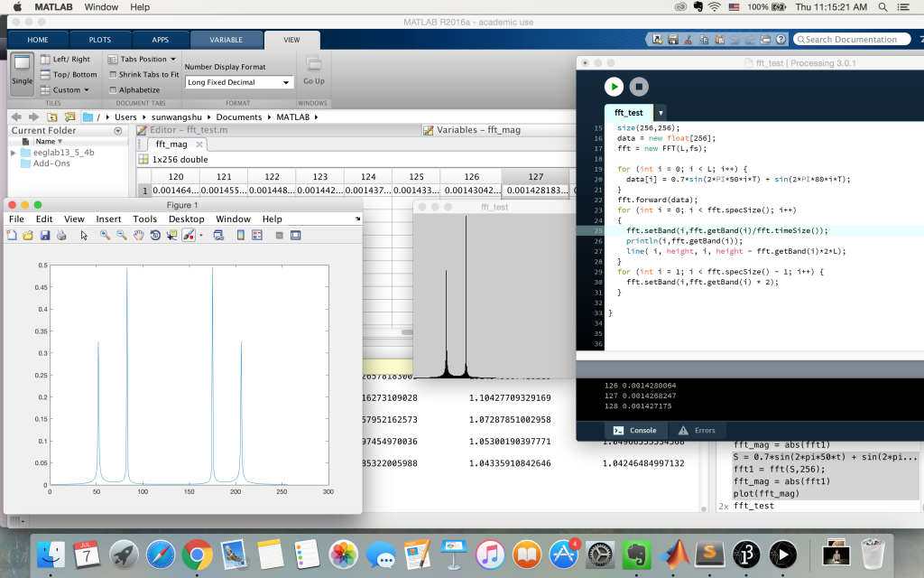
Task: Select the Edit Plot arrow tool
Action: coord(84,236)
